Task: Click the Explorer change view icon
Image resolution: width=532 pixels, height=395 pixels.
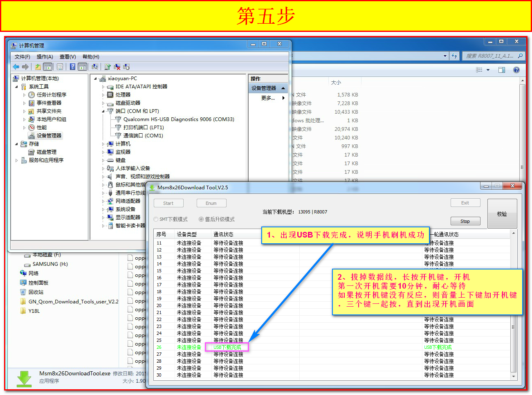Action: [x=479, y=70]
